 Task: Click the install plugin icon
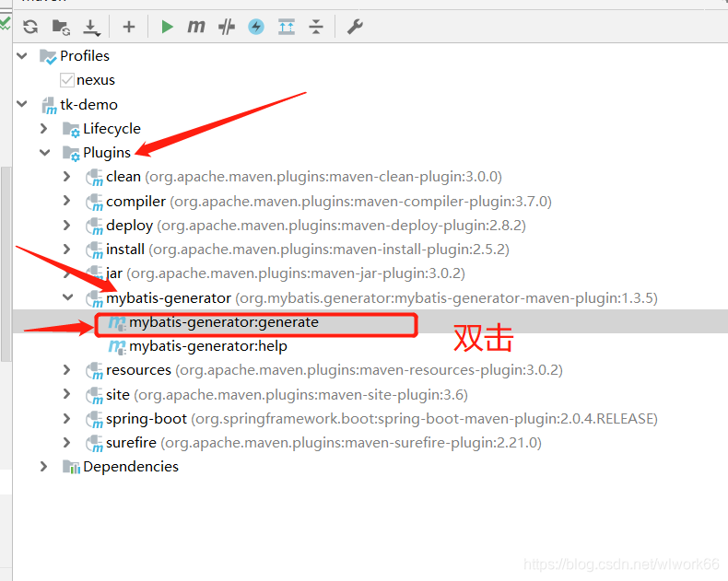[x=94, y=250]
